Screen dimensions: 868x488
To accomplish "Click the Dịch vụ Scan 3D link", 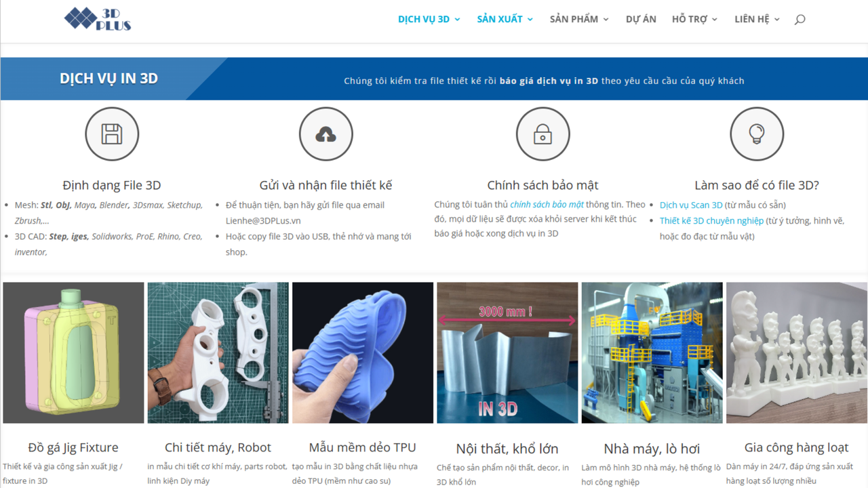I will tap(691, 204).
